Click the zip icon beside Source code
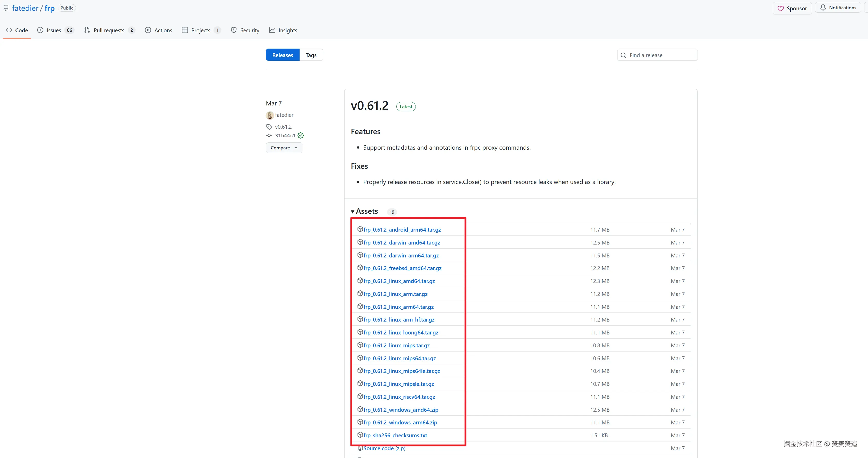The width and height of the screenshot is (868, 458). (360, 448)
